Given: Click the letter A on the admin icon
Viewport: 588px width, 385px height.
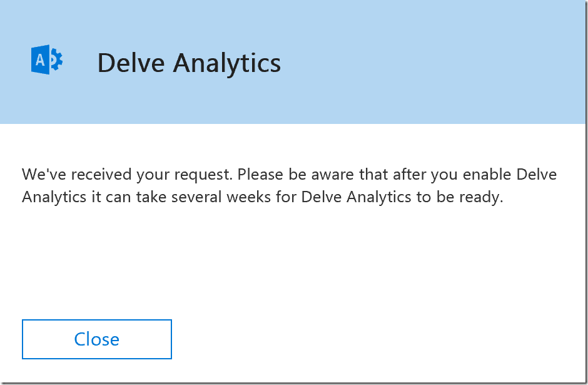Looking at the screenshot, I should coord(40,59).
